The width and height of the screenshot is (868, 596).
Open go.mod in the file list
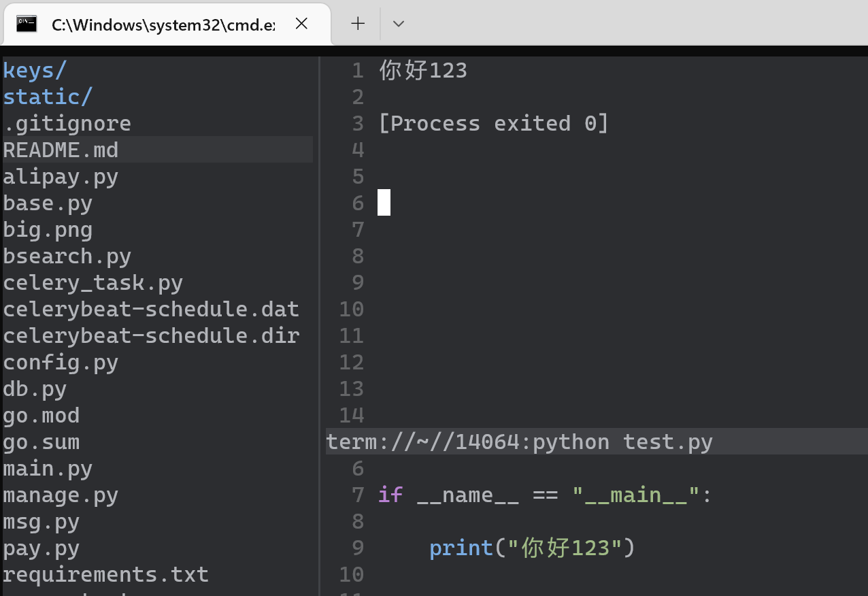41,415
